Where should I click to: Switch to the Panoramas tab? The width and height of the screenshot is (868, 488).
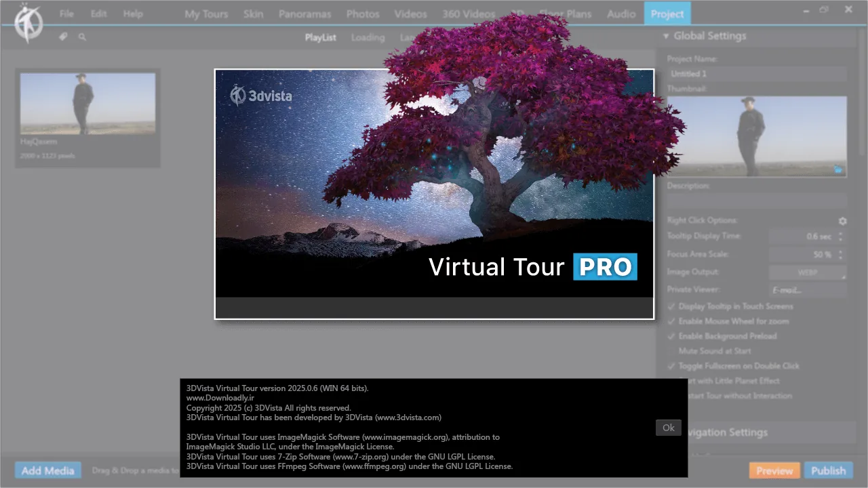(305, 14)
